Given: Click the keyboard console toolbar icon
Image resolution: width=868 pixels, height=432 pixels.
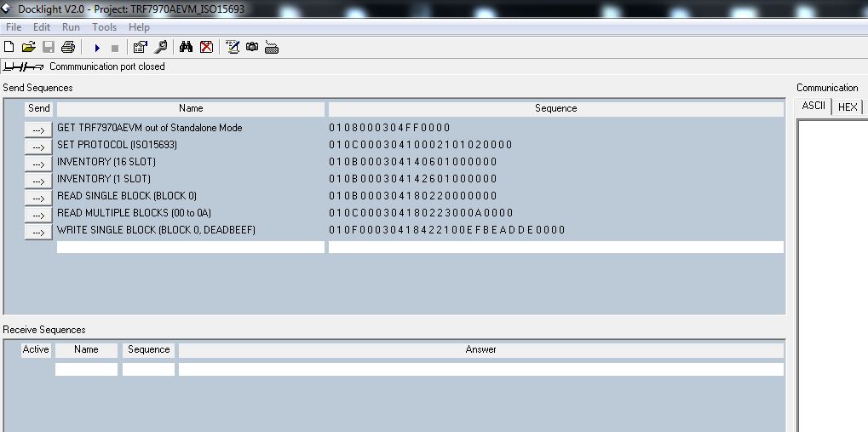Looking at the screenshot, I should [271, 48].
